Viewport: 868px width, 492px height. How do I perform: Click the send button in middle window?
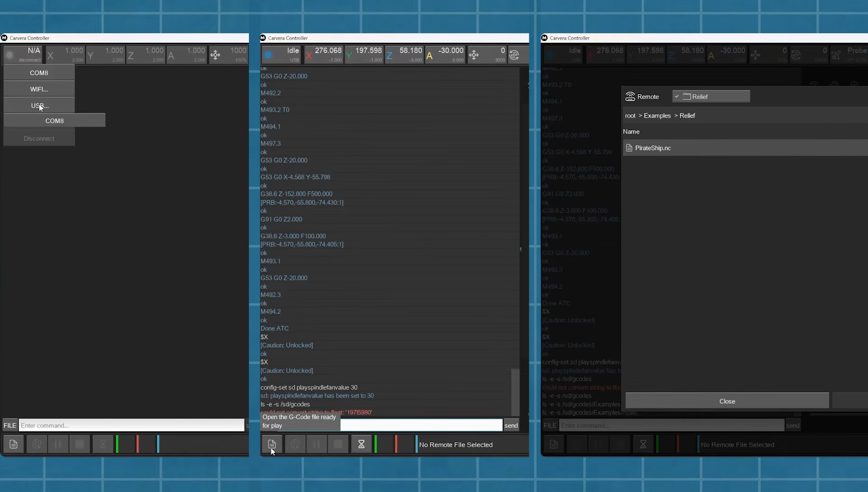tap(511, 425)
